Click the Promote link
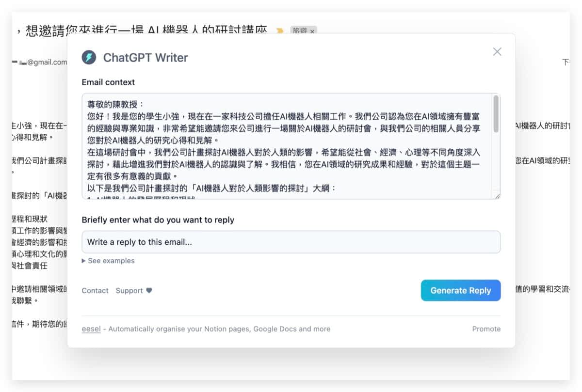This screenshot has width=582, height=392. click(486, 329)
